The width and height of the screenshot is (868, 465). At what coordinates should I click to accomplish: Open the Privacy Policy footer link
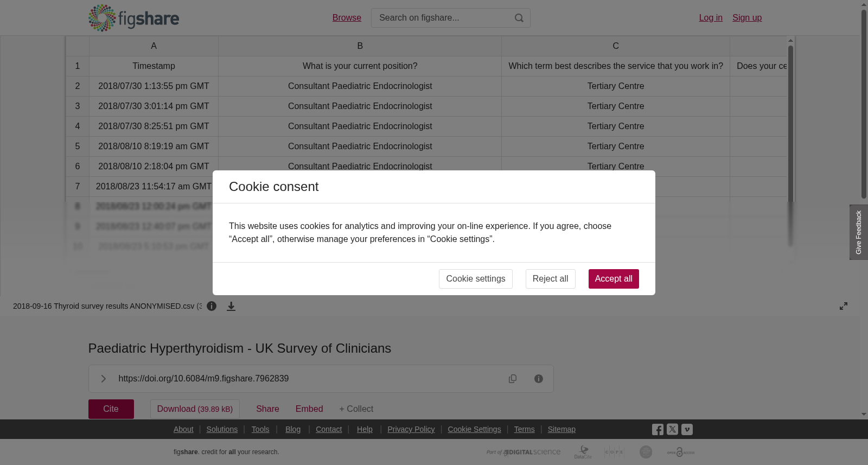[x=411, y=429]
